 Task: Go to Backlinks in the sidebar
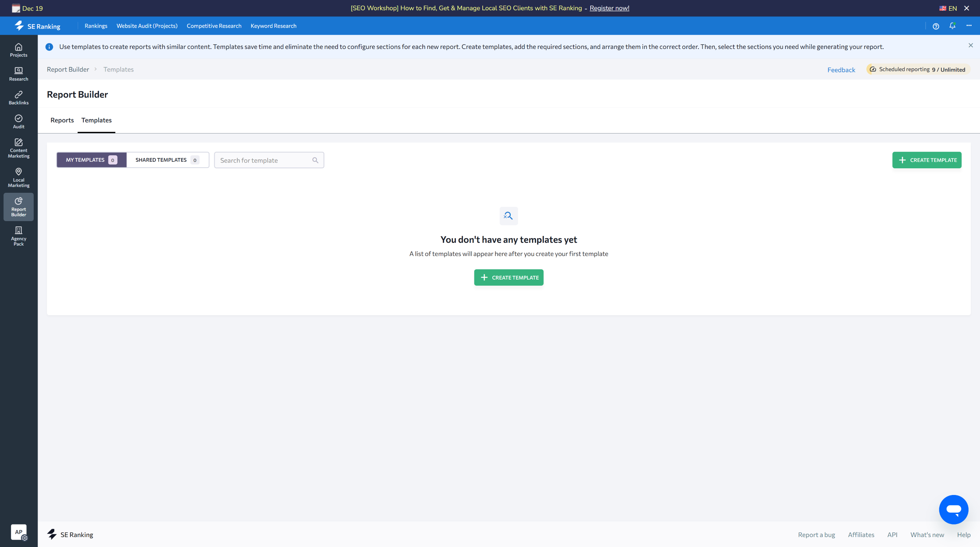coord(18,98)
